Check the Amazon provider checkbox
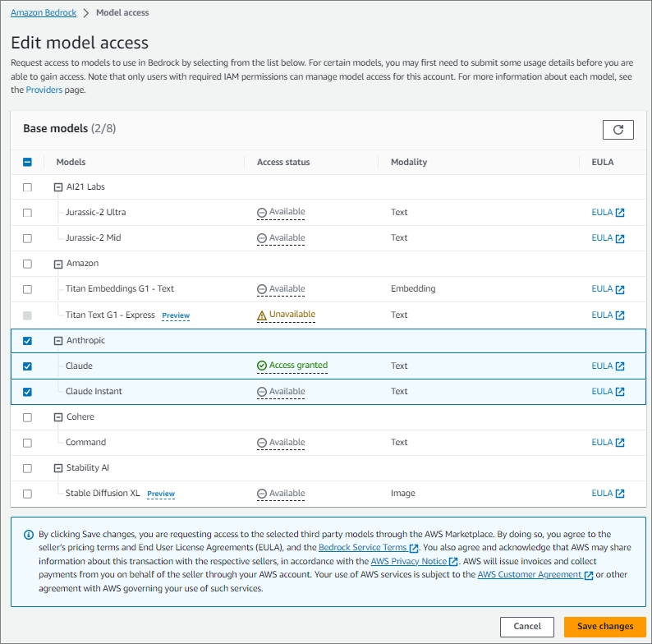The height and width of the screenshot is (644, 652). 27,264
